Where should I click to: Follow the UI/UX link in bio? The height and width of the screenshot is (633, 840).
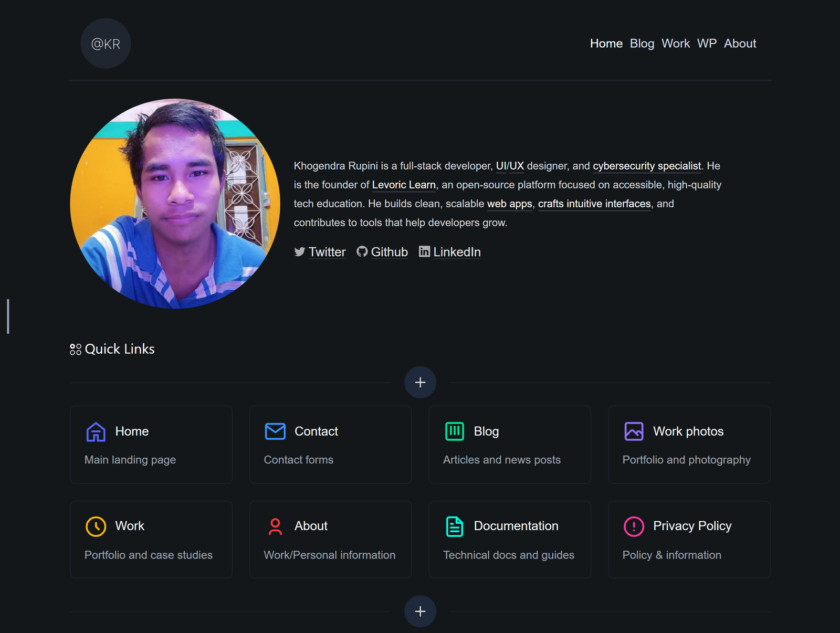click(x=510, y=166)
